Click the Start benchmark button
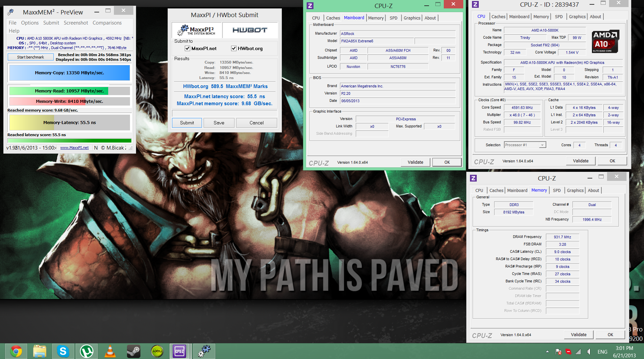Image resolution: width=644 pixels, height=359 pixels. 31,57
